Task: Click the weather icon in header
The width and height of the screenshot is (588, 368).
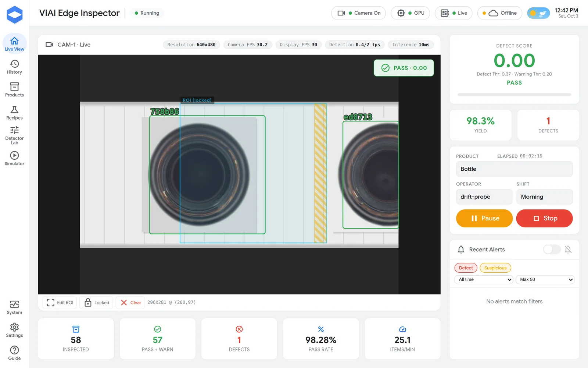Action: click(538, 13)
